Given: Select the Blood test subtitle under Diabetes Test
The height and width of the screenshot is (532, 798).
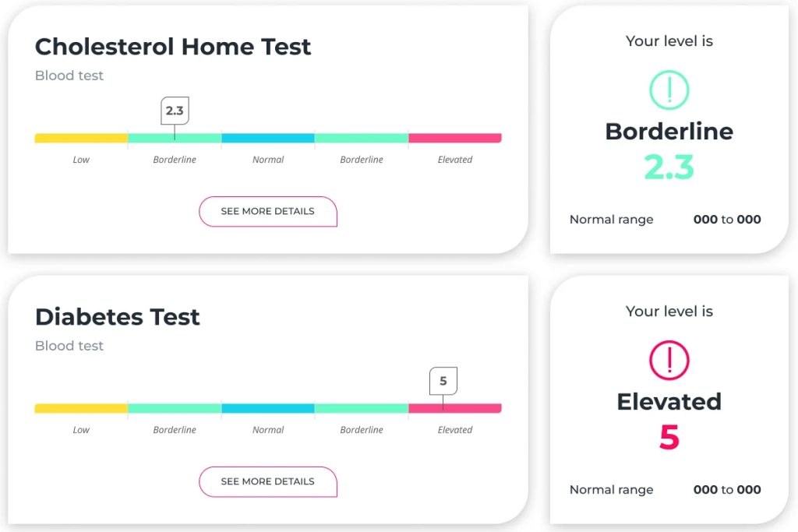Looking at the screenshot, I should (x=69, y=345).
